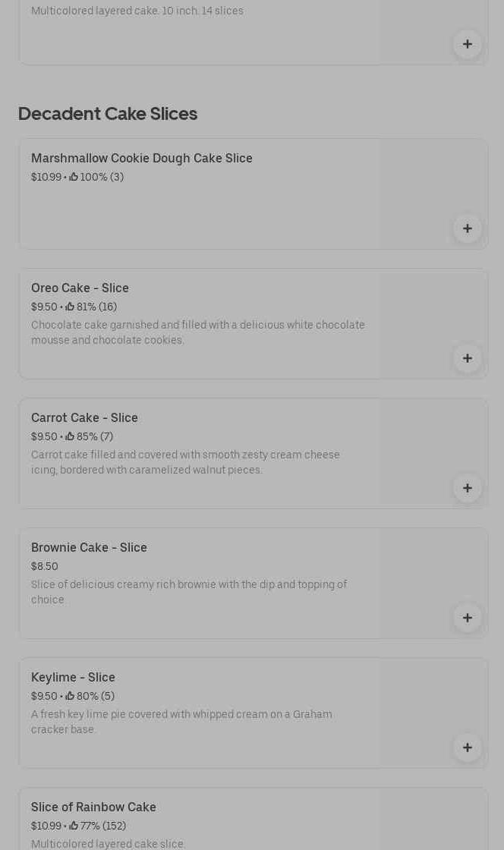The height and width of the screenshot is (850, 504).
Task: Click the thumbs-up icon on Oreo Cake rating
Action: pyautogui.click(x=70, y=307)
